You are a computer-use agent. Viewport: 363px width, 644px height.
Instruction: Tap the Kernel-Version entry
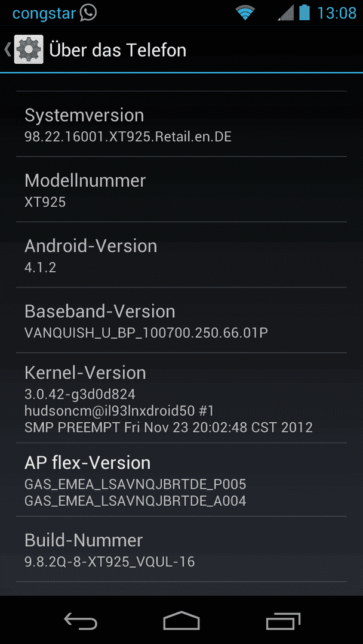click(181, 398)
